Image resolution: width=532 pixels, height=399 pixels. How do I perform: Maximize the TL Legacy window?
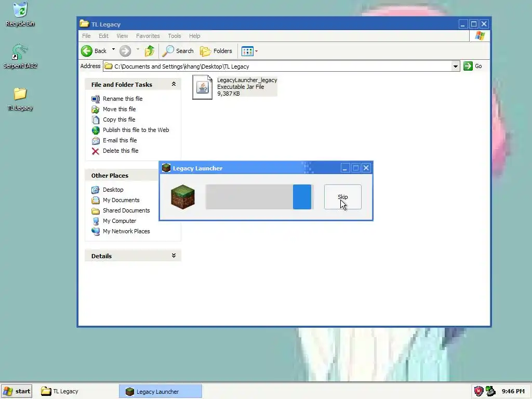coord(474,24)
